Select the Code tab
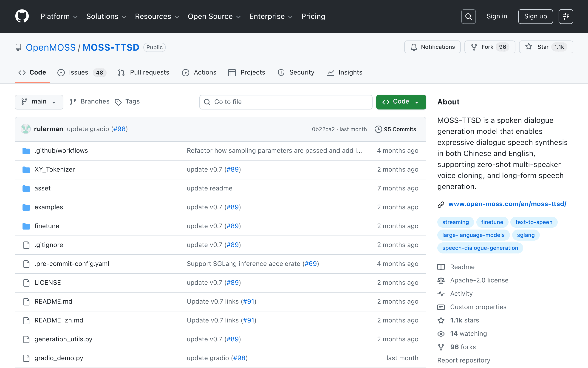Image resolution: width=588 pixels, height=368 pixels. pyautogui.click(x=32, y=72)
